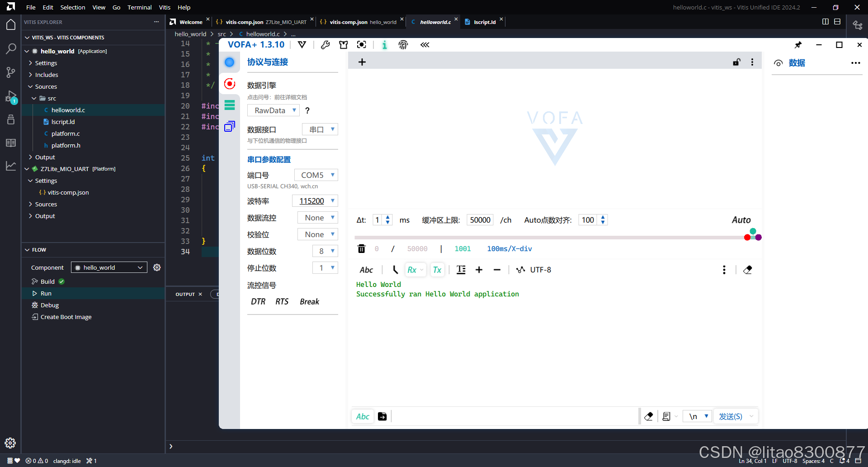Click the VOFA+ V logo icon in toolbar
Viewport: 868px width, 467px height.
pyautogui.click(x=302, y=44)
